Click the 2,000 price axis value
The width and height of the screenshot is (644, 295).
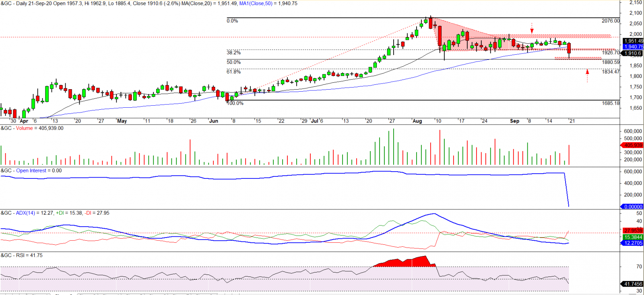(x=636, y=35)
